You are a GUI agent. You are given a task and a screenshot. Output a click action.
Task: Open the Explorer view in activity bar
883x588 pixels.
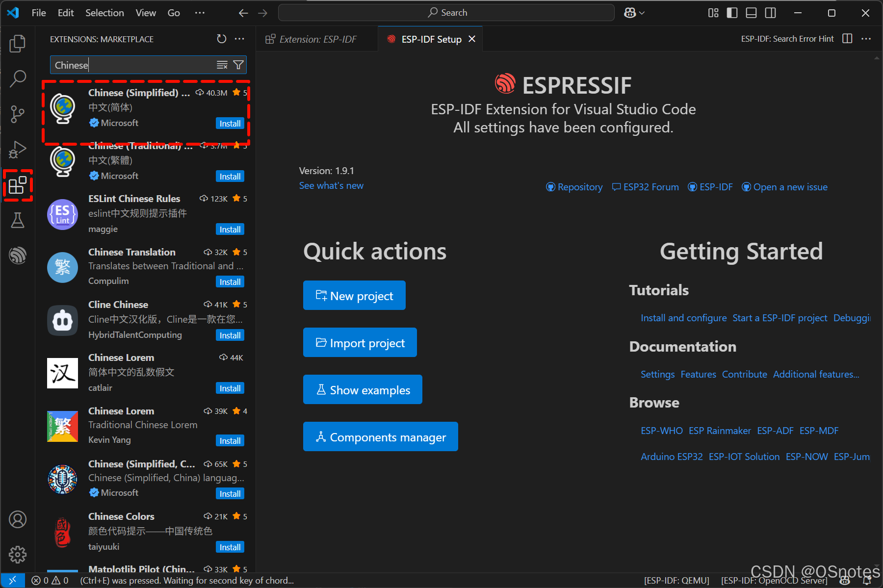(18, 43)
